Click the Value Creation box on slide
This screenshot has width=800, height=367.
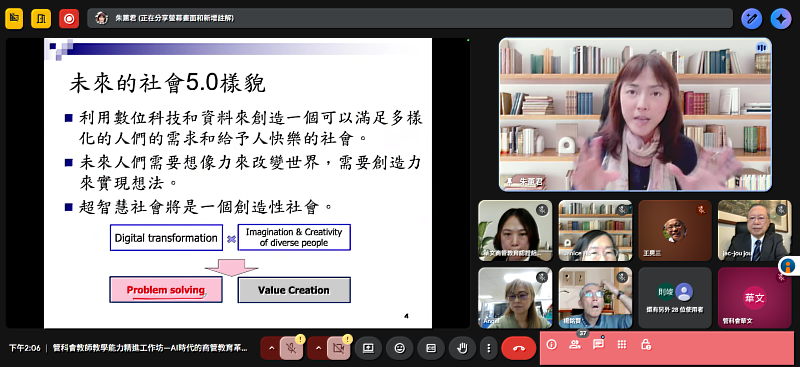click(294, 290)
